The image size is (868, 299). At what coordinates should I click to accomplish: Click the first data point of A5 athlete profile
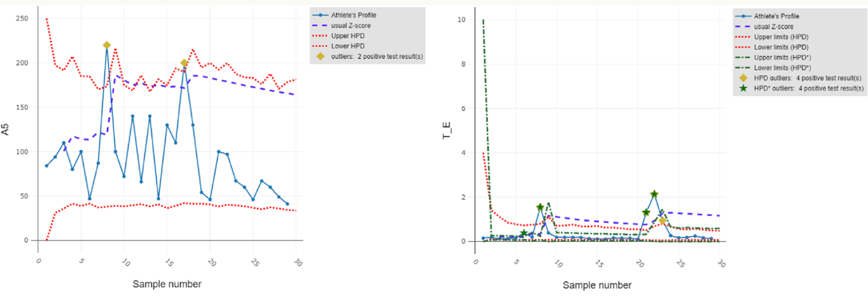coord(46,166)
